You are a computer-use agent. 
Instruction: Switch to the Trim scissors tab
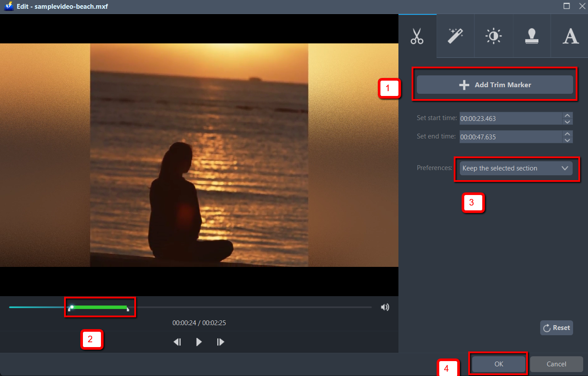point(417,36)
